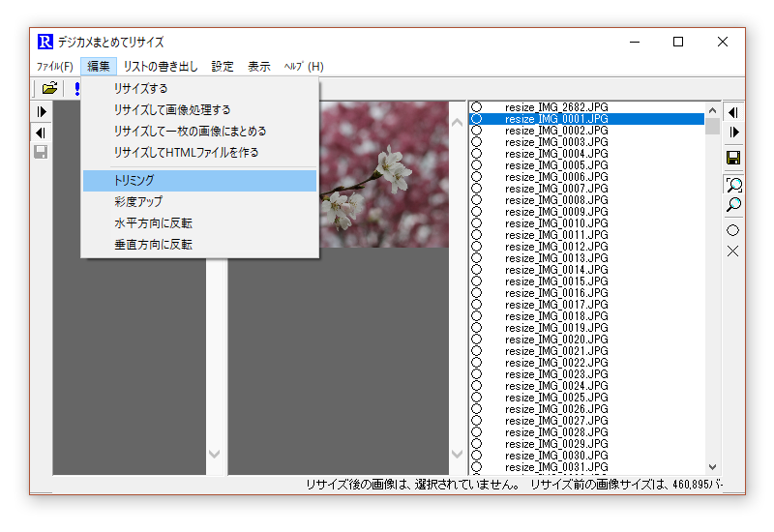
Task: Toggle circle for resize_IMG_0025.JPG
Action: pos(476,398)
